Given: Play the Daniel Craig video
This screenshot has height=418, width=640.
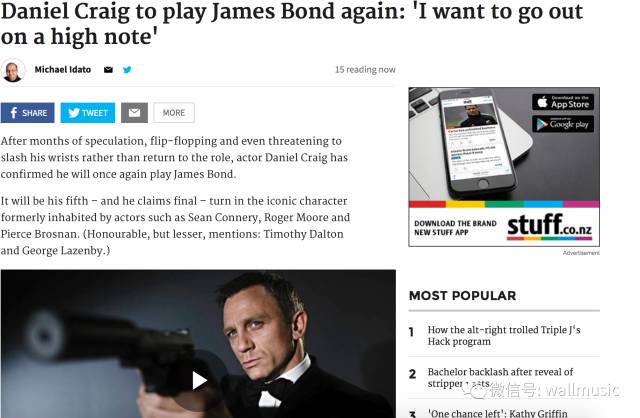Looking at the screenshot, I should pyautogui.click(x=199, y=380).
